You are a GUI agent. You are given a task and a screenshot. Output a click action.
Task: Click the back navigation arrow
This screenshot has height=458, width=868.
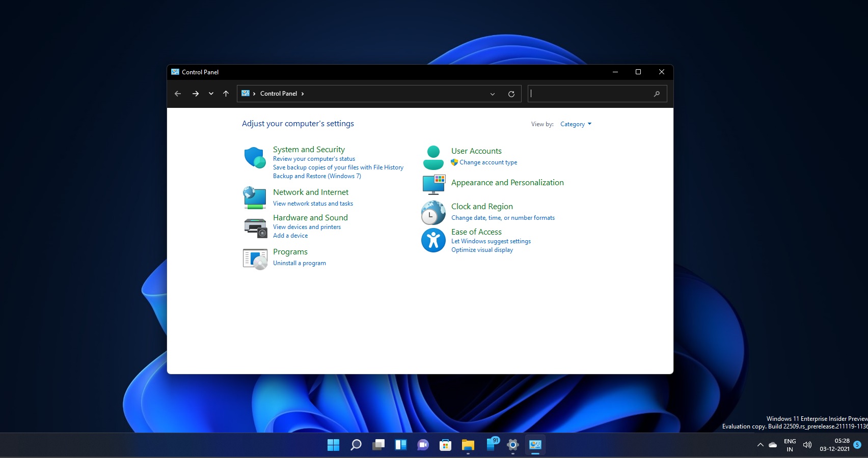177,94
